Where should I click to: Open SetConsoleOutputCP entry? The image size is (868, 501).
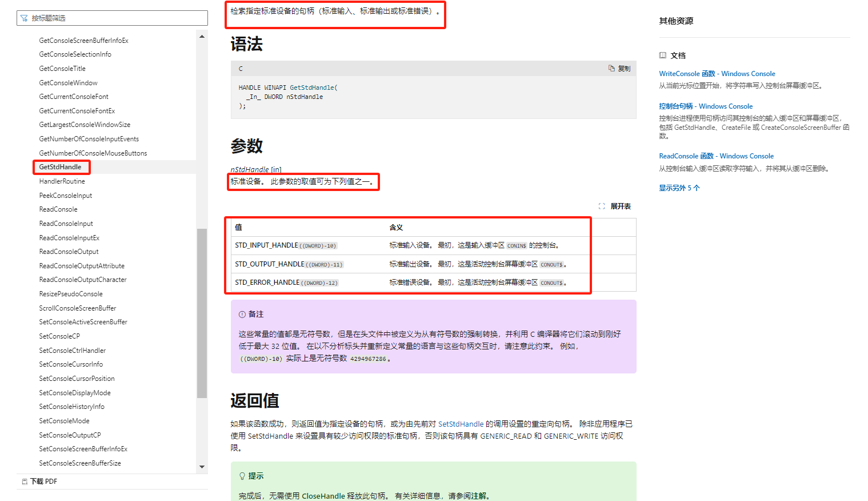click(70, 435)
